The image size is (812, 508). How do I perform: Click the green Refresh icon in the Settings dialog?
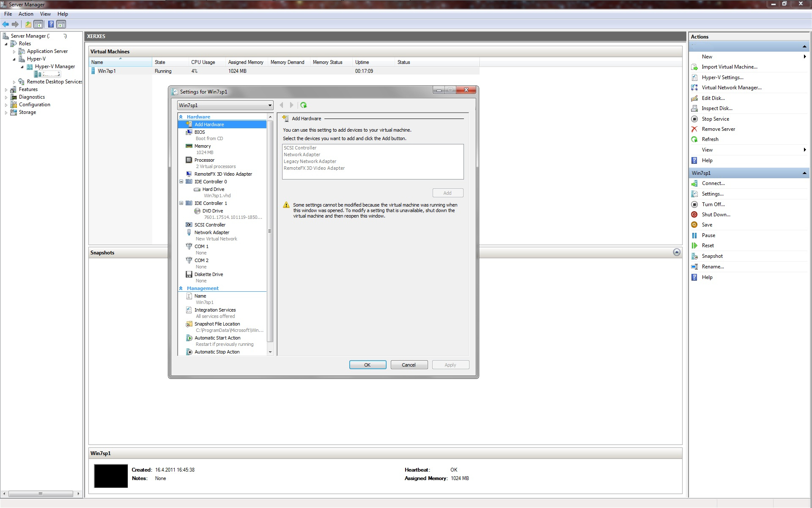(x=303, y=105)
